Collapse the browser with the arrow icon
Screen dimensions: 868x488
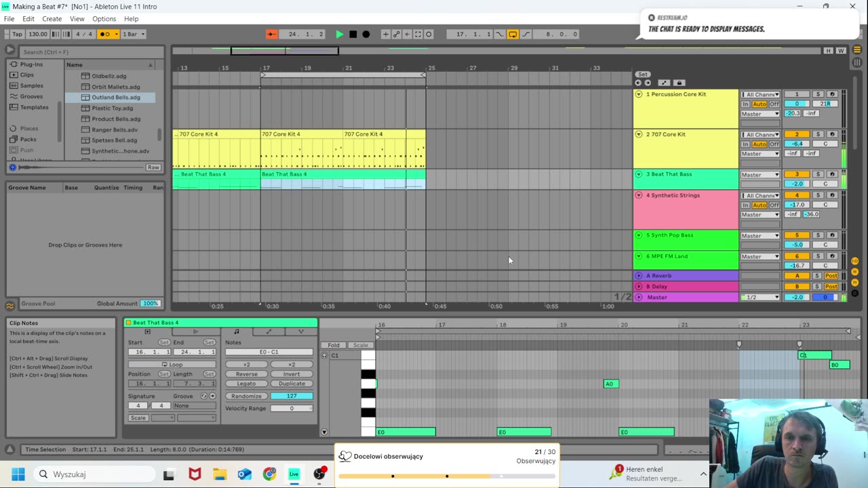[9, 49]
